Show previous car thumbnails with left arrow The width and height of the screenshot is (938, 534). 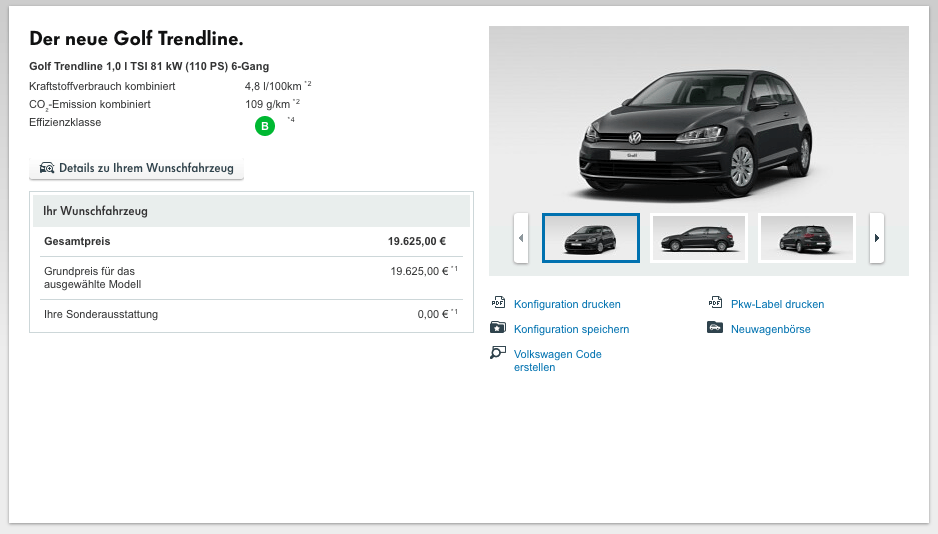(x=521, y=238)
